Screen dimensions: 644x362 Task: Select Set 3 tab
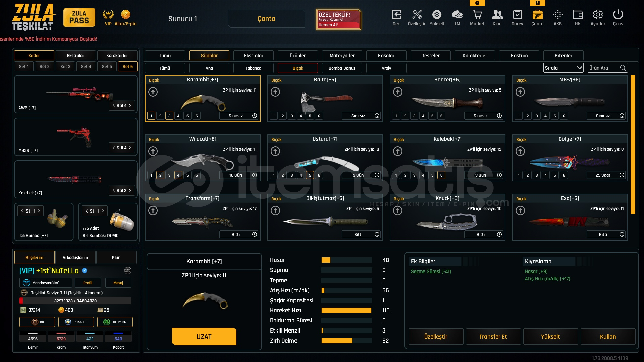click(x=65, y=66)
